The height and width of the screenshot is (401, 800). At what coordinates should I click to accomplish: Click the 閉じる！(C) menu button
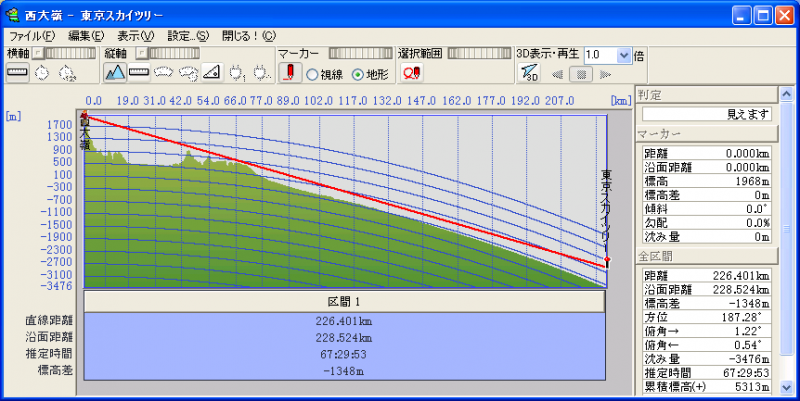[x=248, y=35]
